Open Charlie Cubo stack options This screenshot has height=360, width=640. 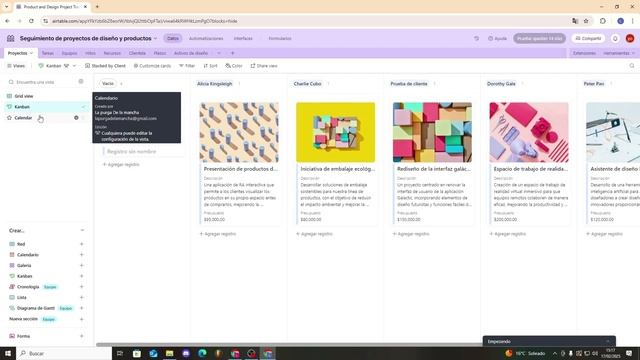[x=329, y=84]
